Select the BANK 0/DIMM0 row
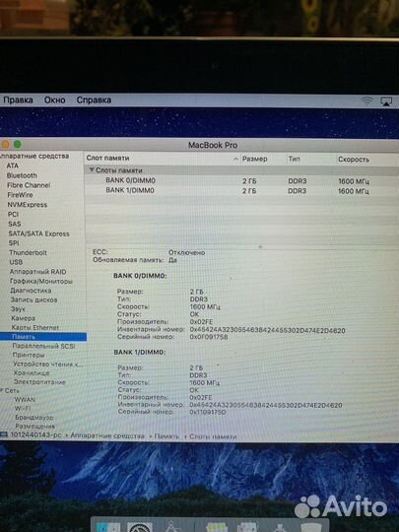Image resolution: width=399 pixels, height=532 pixels. (x=241, y=181)
